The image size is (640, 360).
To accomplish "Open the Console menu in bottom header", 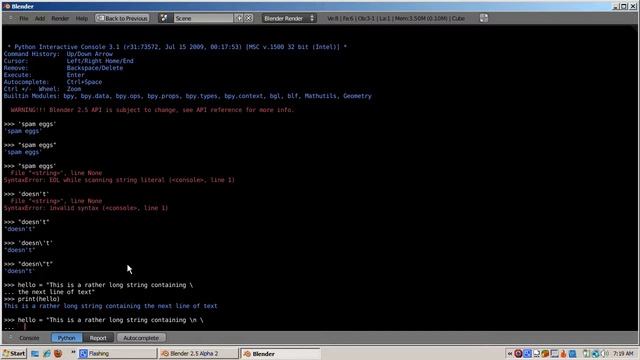I will click(29, 338).
